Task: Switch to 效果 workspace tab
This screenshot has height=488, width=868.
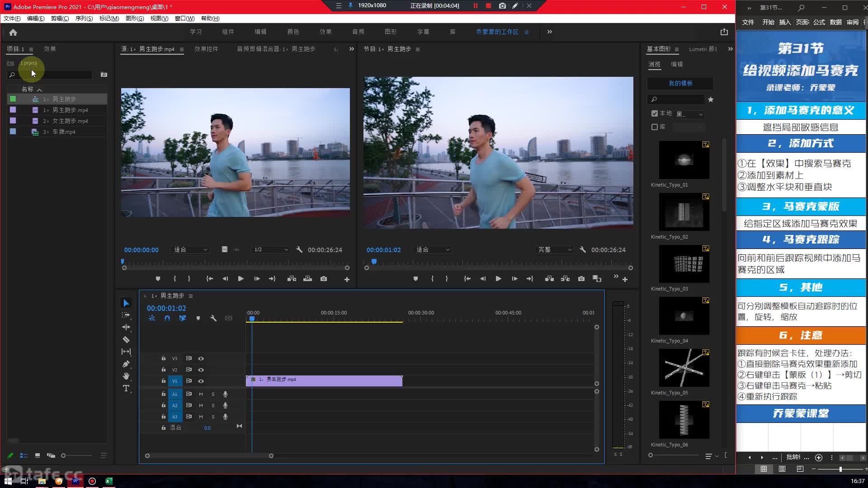Action: click(325, 32)
